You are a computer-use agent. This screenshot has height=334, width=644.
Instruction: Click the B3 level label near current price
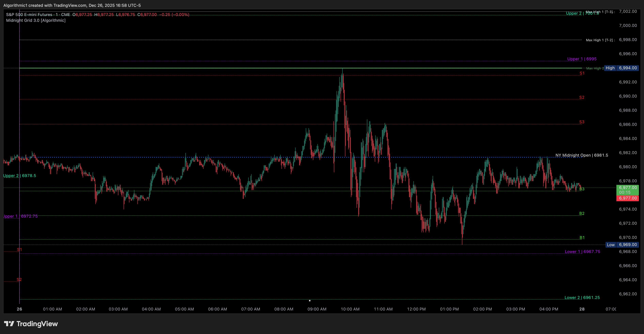point(582,189)
